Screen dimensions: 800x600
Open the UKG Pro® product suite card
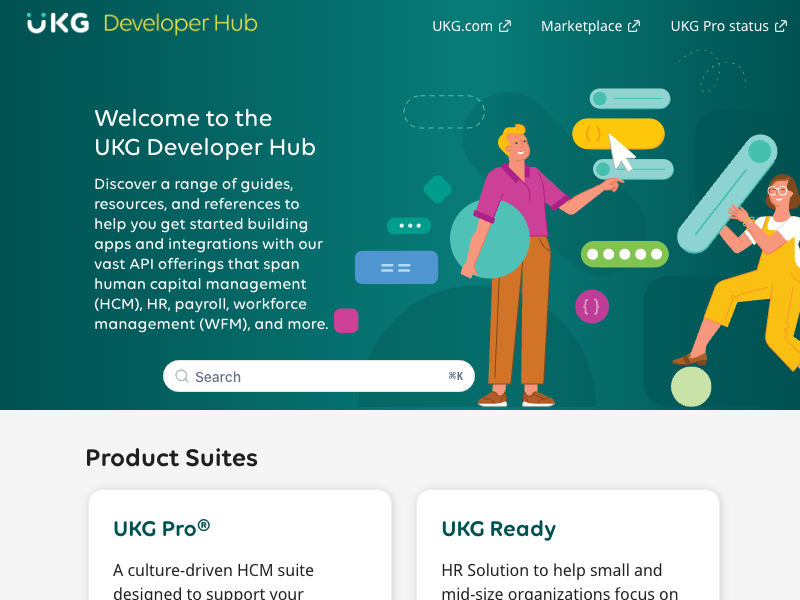(x=240, y=545)
